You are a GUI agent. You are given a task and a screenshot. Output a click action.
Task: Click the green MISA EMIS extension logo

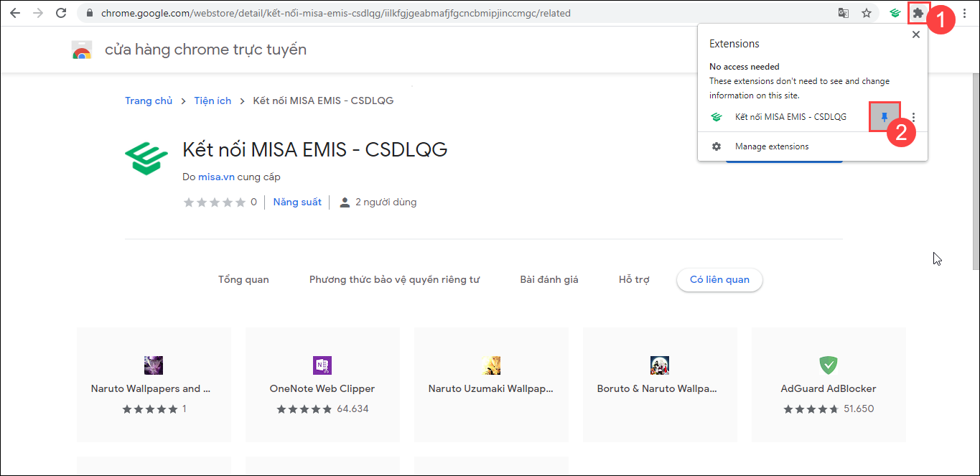(x=146, y=159)
